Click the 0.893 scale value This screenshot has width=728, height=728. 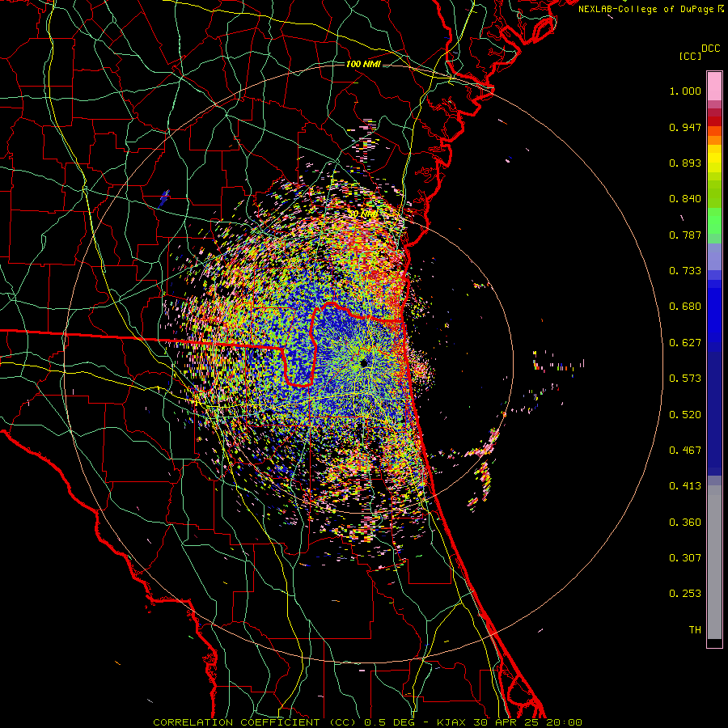(685, 163)
